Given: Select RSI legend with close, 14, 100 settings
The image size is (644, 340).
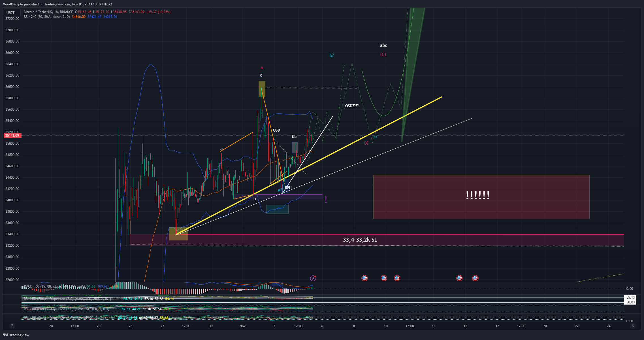Looking at the screenshot, I should click(66, 309).
